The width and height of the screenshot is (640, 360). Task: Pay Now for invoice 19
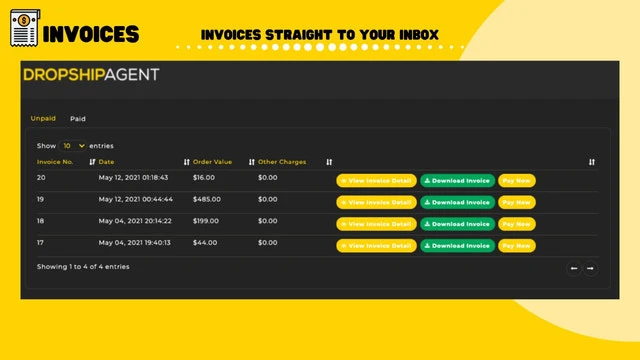pyautogui.click(x=517, y=202)
